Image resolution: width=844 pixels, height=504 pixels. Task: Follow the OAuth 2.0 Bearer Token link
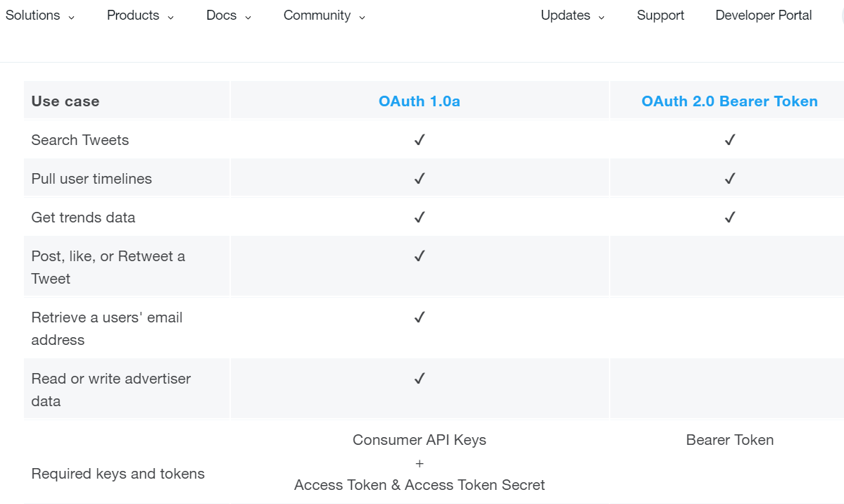point(729,101)
